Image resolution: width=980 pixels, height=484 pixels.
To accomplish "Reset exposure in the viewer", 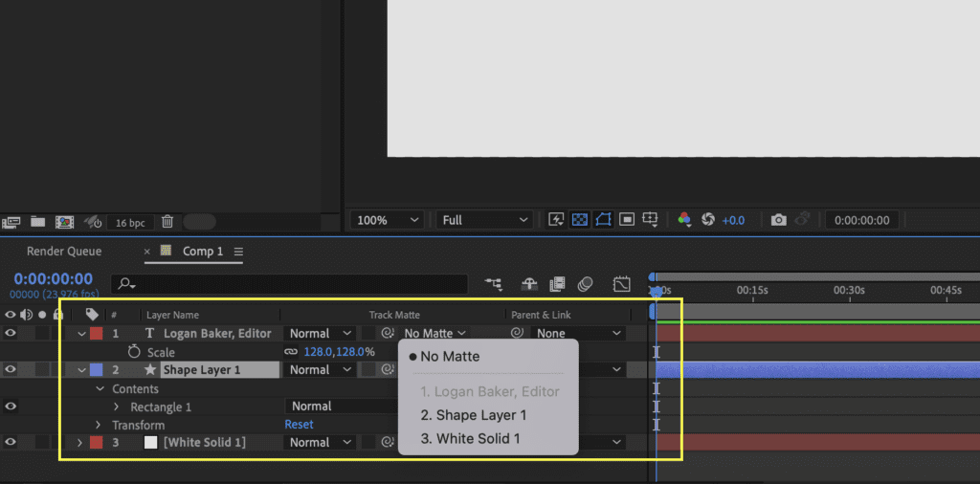I will click(708, 220).
